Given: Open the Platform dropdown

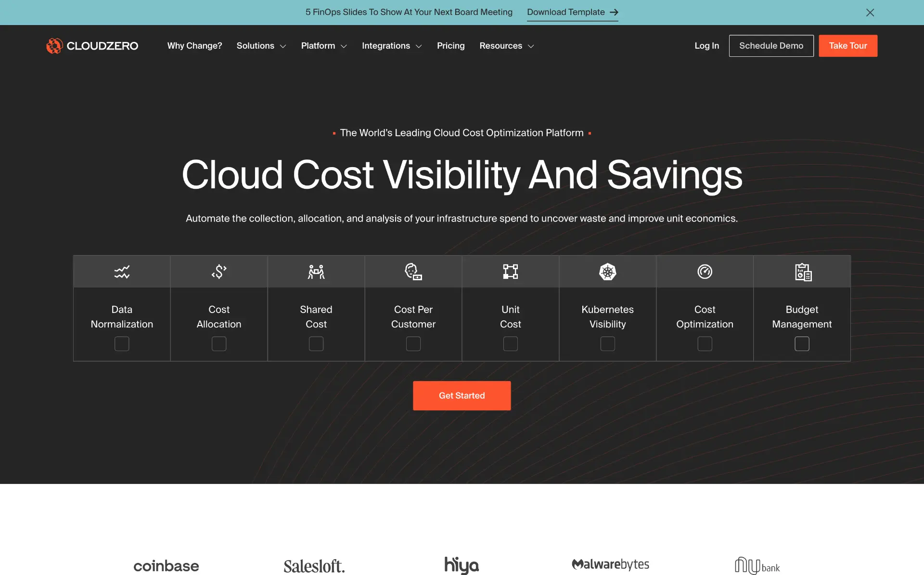Looking at the screenshot, I should (x=323, y=46).
